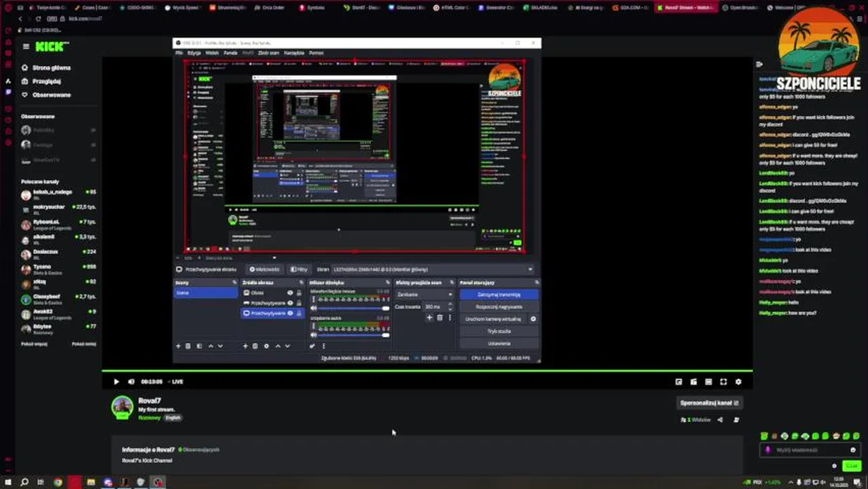The height and width of the screenshot is (489, 868).
Task: Open the Plik menu in OBS
Action: [179, 53]
